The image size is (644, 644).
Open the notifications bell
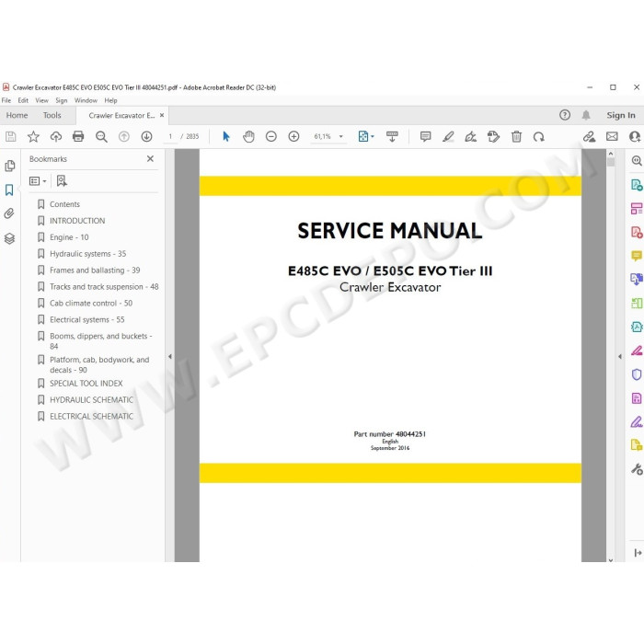pyautogui.click(x=586, y=115)
